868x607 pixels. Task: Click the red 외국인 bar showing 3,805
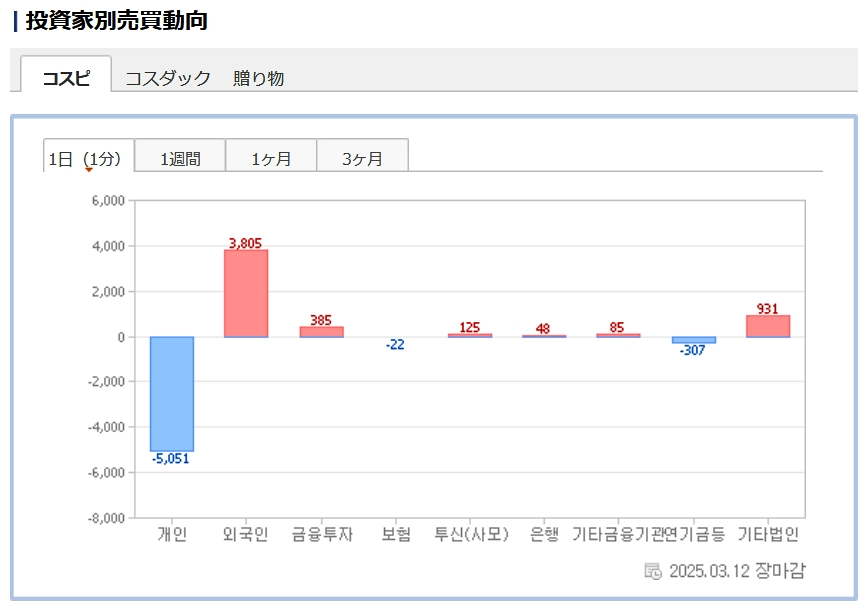[x=246, y=293]
